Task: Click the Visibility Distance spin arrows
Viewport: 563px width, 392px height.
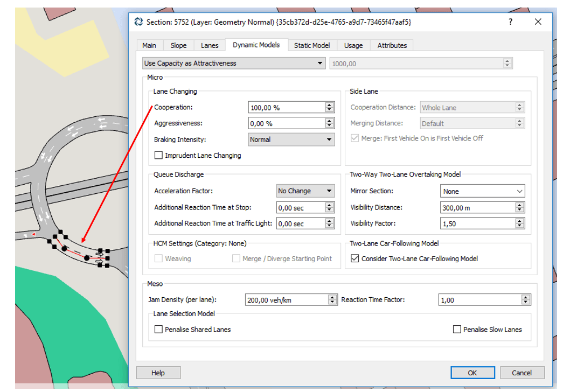Action: (519, 207)
